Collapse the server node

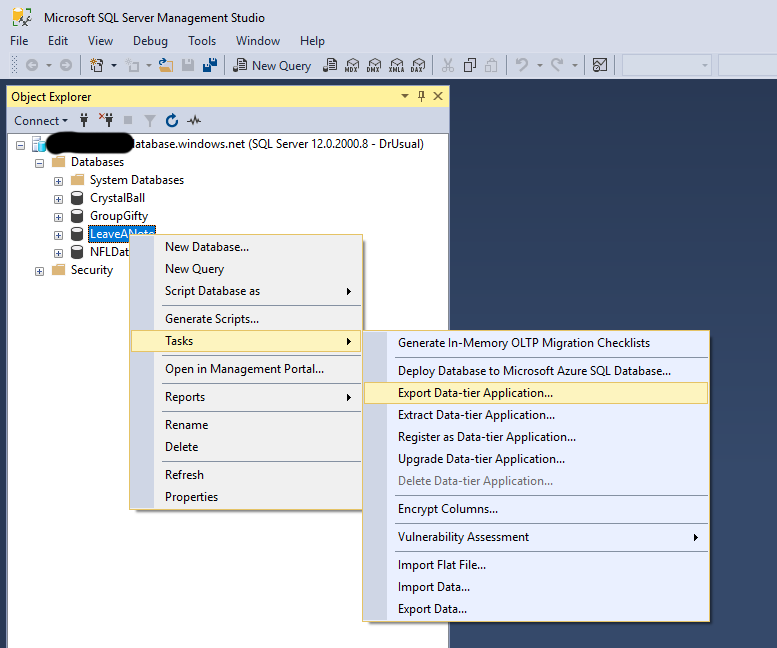20,145
